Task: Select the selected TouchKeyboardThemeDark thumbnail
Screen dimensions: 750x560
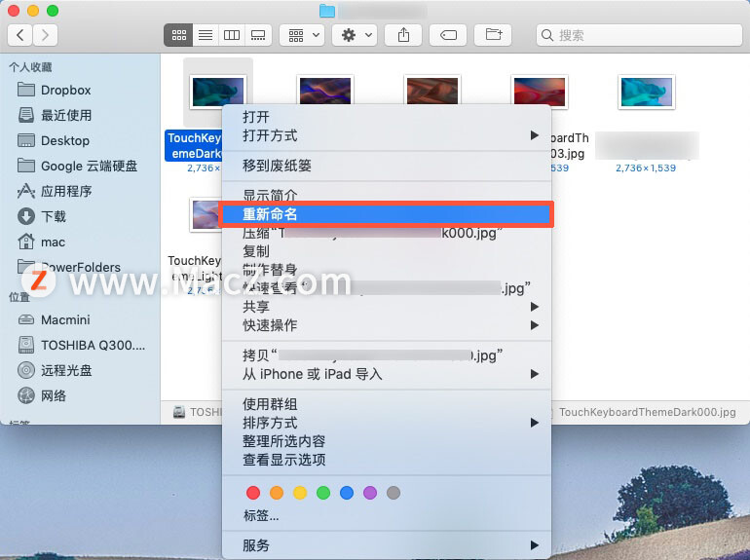Action: point(217,91)
